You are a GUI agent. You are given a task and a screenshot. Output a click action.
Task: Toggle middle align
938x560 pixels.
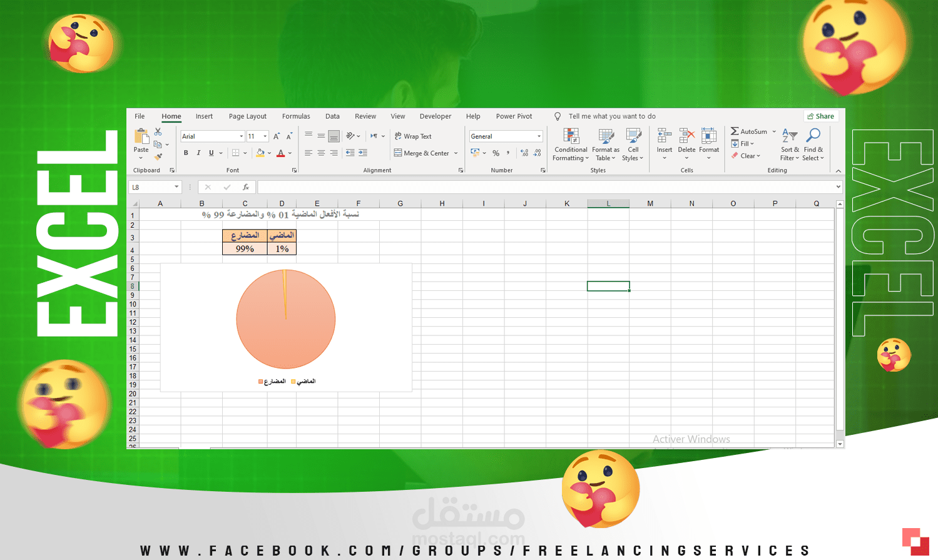321,136
